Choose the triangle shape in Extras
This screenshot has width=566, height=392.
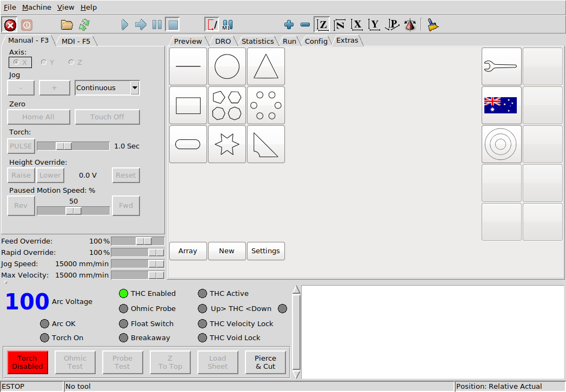(266, 66)
